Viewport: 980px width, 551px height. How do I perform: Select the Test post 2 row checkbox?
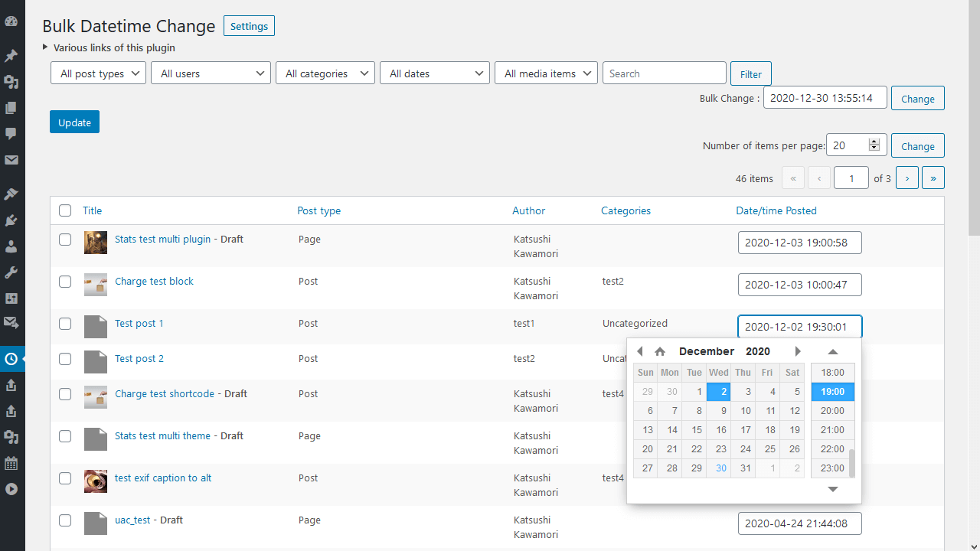65,359
